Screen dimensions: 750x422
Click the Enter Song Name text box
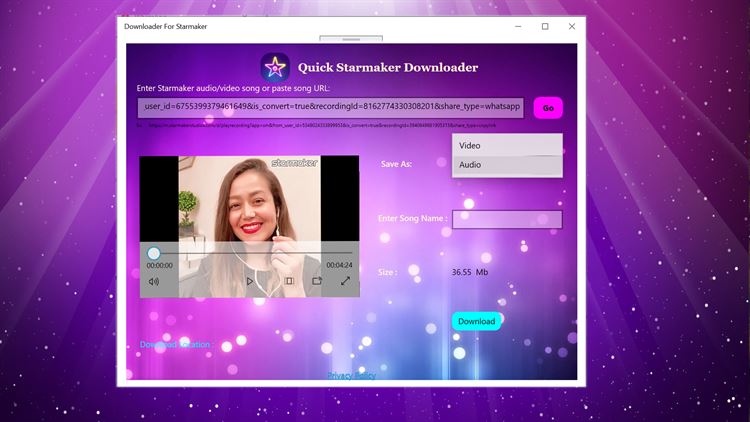coord(507,220)
